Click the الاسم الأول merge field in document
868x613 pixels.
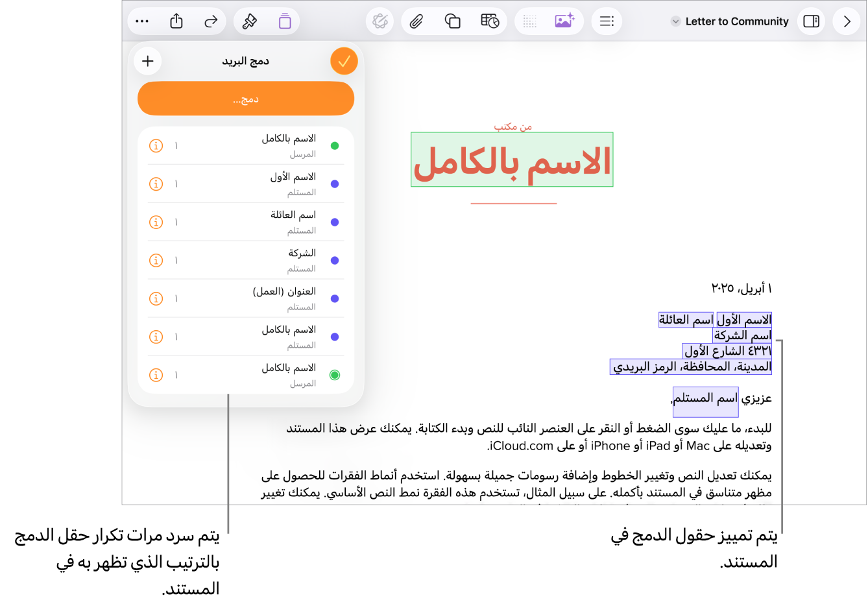[x=744, y=319]
